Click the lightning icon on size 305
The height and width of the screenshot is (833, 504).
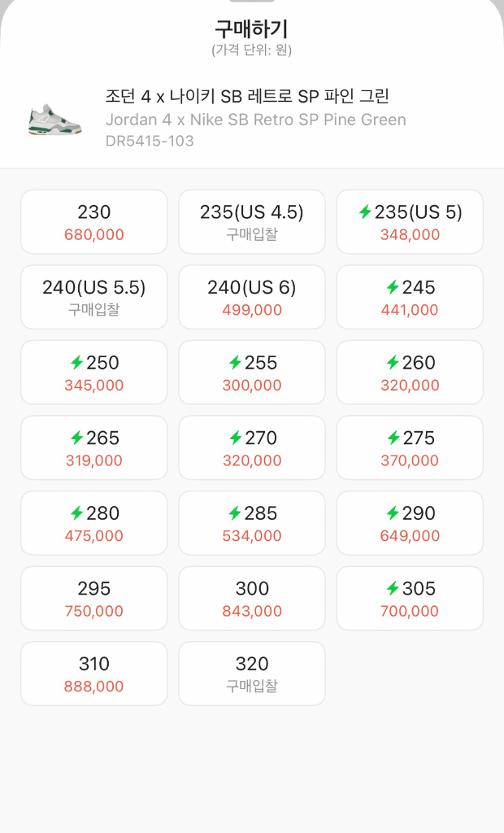pos(393,588)
